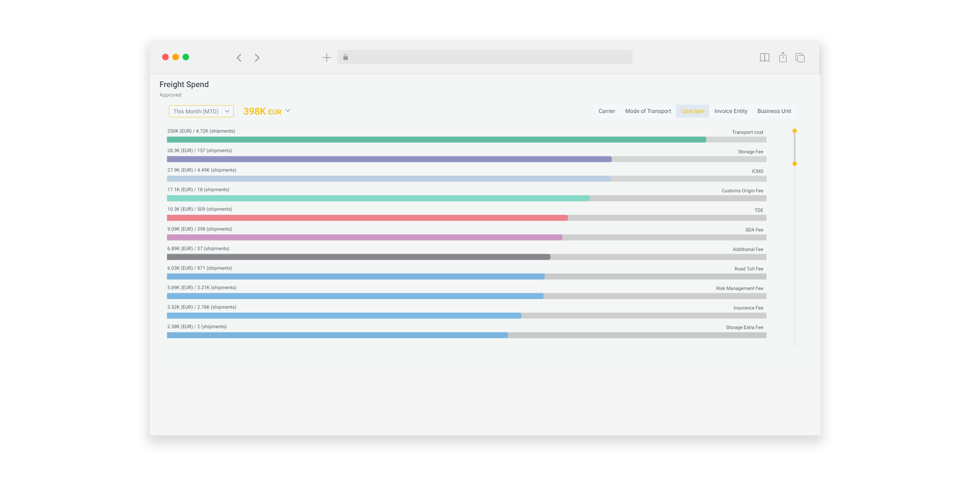
Task: Click the share icon in the toolbar
Action: pos(782,57)
